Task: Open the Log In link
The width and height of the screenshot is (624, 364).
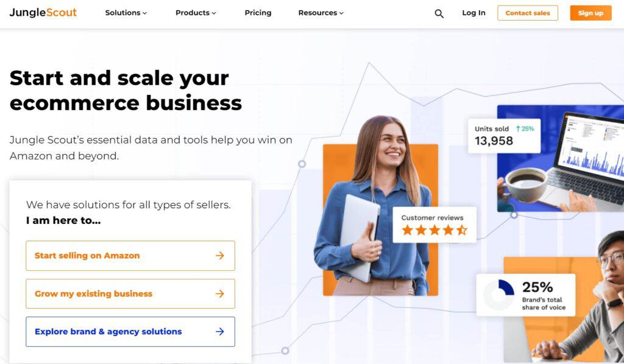Action: coord(473,13)
